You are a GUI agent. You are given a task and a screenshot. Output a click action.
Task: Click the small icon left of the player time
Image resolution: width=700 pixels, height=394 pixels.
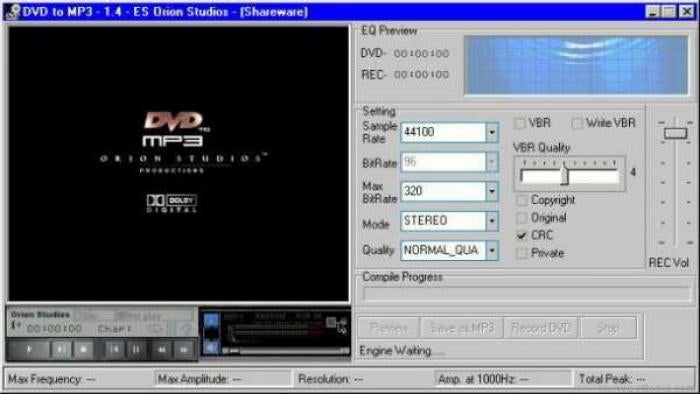pyautogui.click(x=16, y=326)
